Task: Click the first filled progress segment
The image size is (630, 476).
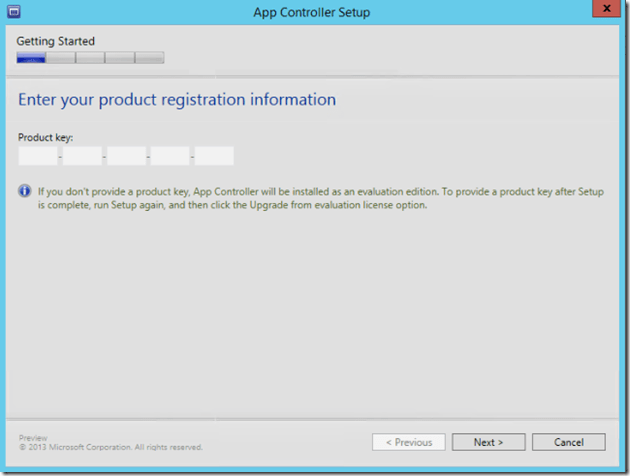Action: (31, 58)
